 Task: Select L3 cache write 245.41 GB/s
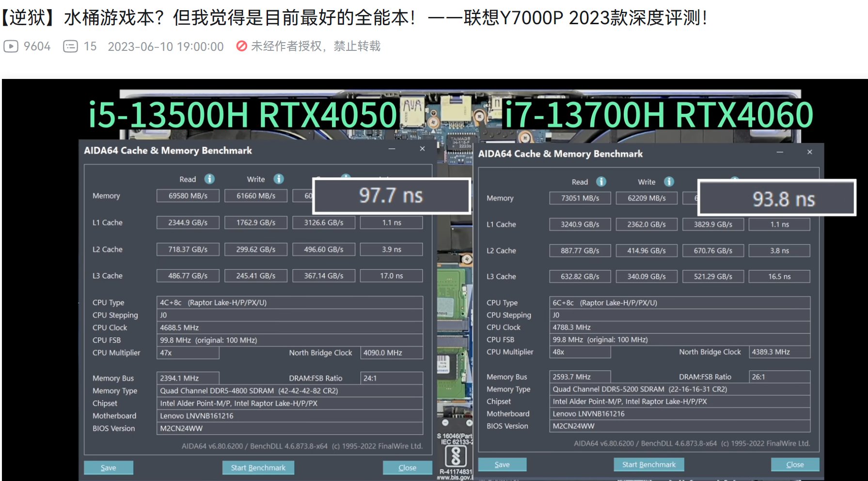(256, 276)
